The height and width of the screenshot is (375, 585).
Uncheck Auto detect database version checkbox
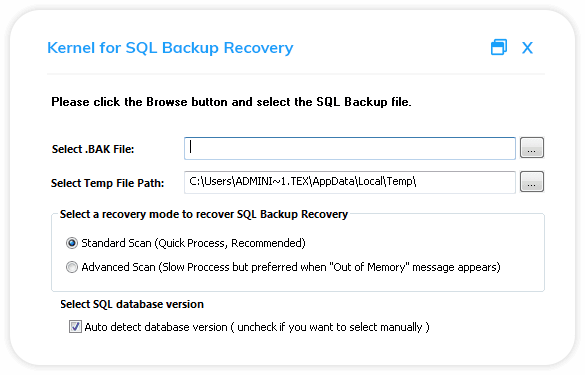tap(75, 327)
